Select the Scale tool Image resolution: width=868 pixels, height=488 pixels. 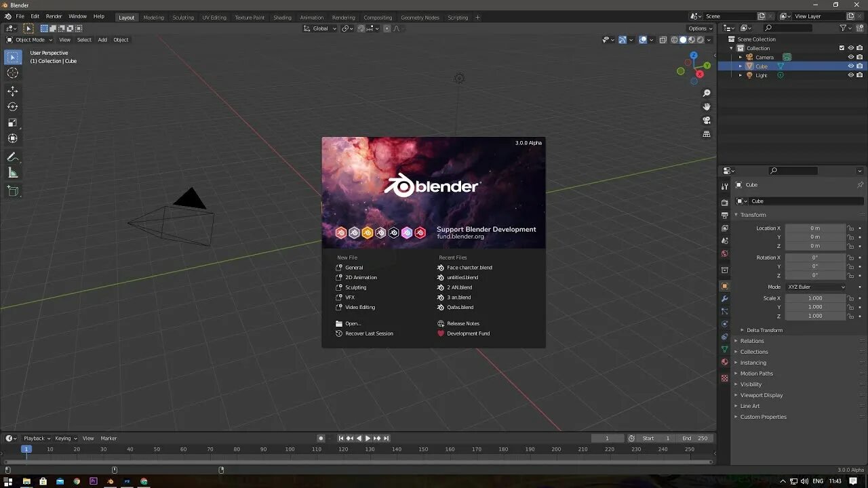pos(13,123)
